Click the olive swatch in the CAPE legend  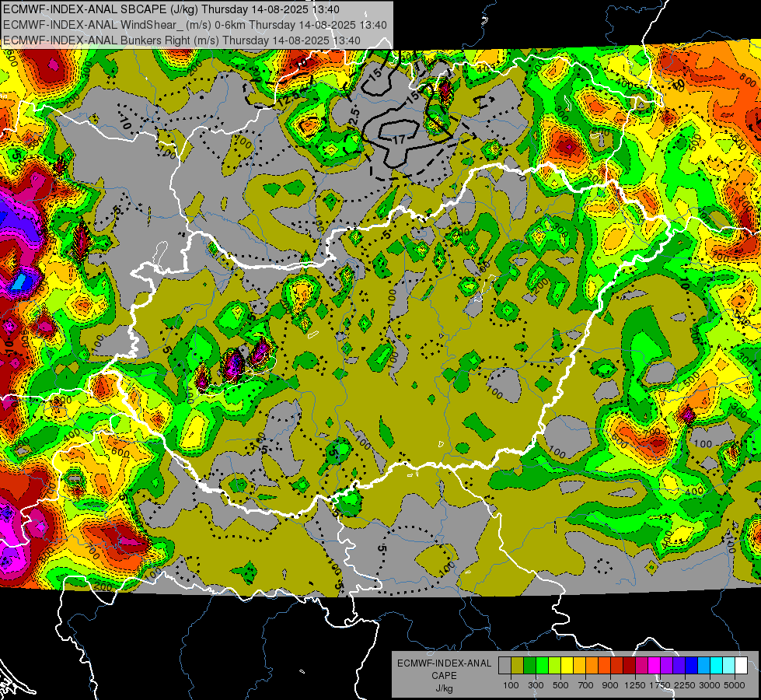518,666
